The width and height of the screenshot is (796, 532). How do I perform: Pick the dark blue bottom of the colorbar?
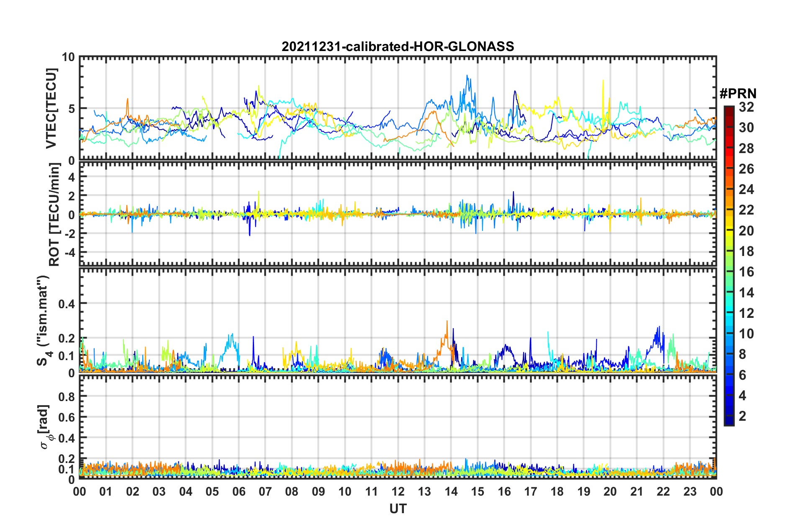(729, 422)
